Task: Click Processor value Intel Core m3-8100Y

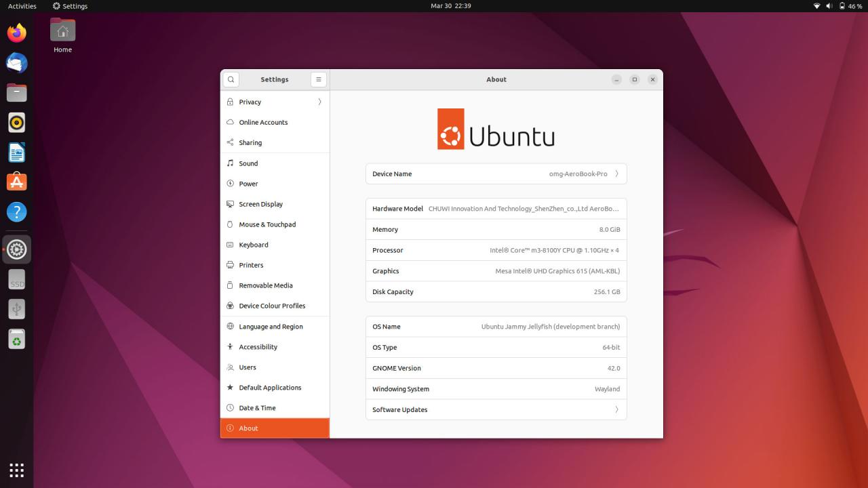Action: pyautogui.click(x=555, y=250)
